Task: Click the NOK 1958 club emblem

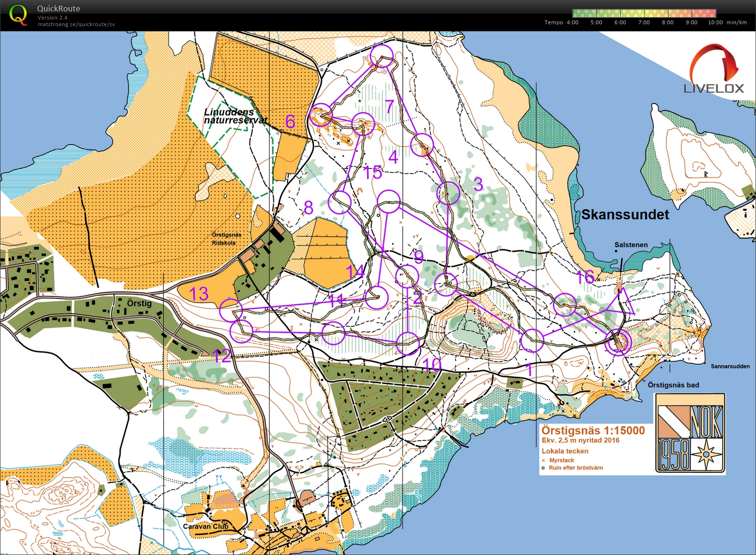Action: (690, 433)
